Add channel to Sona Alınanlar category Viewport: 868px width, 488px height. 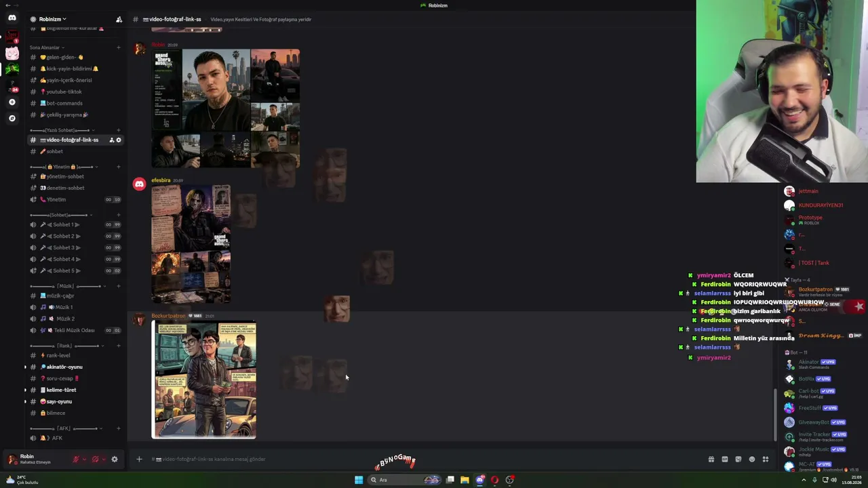click(119, 47)
